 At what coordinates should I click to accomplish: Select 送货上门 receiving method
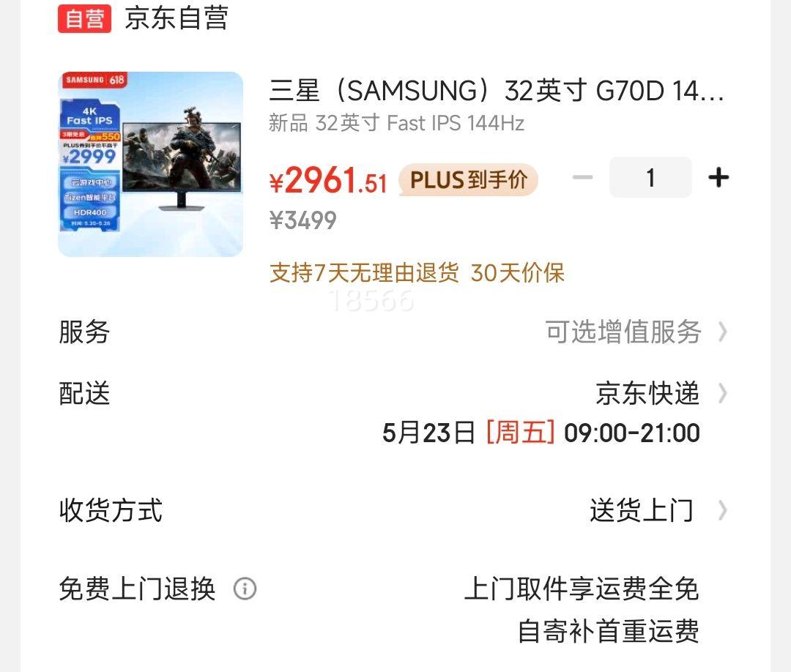coord(642,510)
